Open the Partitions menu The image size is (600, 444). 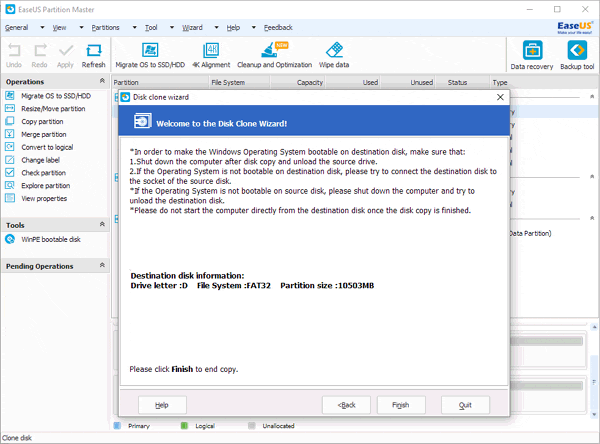click(x=105, y=28)
